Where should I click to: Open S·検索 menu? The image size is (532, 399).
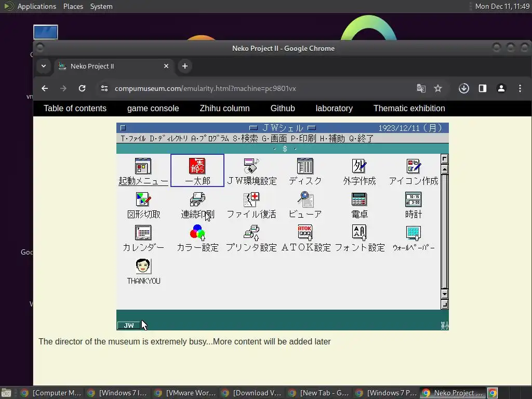coord(245,138)
